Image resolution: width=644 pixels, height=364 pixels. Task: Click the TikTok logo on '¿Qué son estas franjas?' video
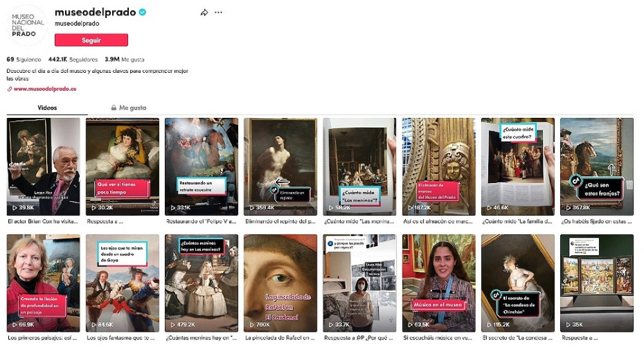click(x=575, y=180)
